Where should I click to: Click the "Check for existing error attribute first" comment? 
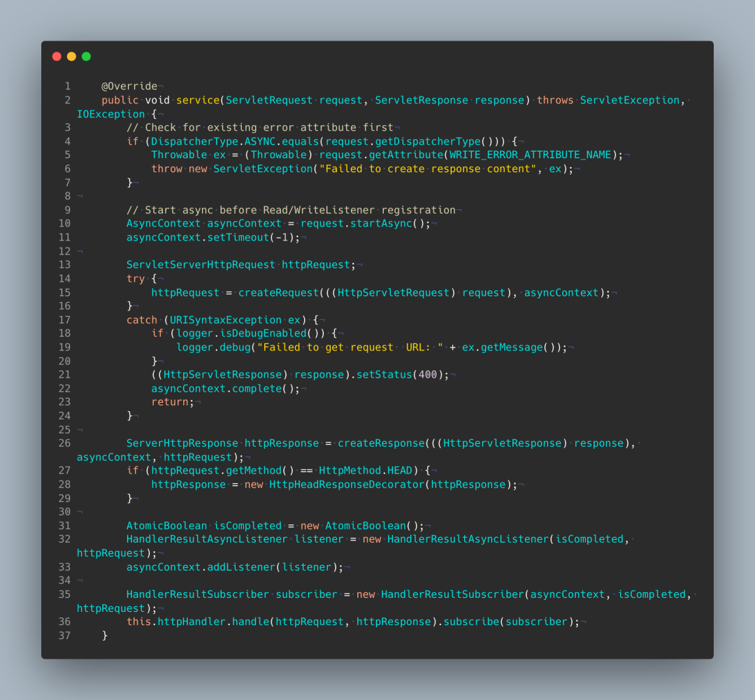tap(260, 128)
